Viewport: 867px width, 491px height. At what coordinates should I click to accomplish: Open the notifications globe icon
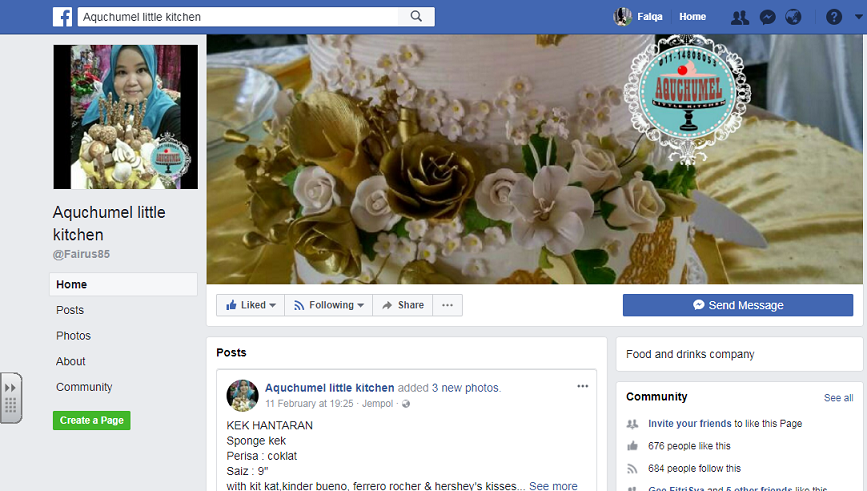[x=794, y=17]
